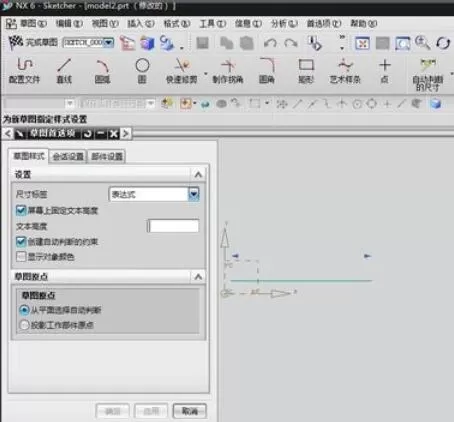Open the sketch name SKETCH_000 dropdown
This screenshot has width=454, height=422.
point(109,43)
